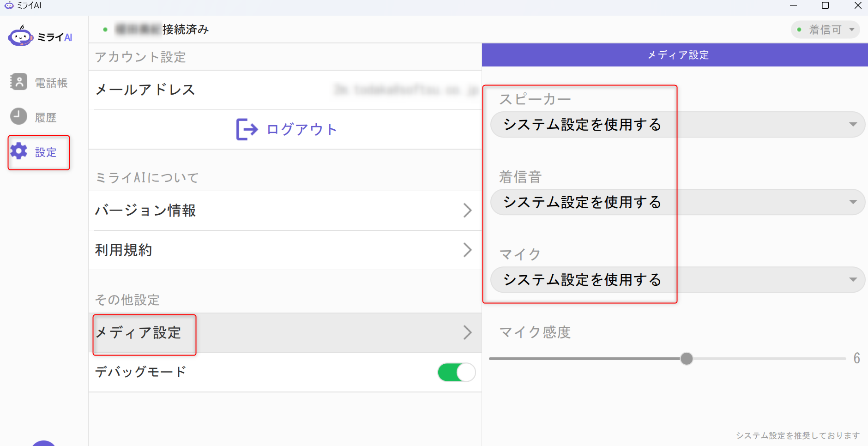This screenshot has width=868, height=446.
Task: Open the 着信可 status dropdown
Action: coord(825,30)
